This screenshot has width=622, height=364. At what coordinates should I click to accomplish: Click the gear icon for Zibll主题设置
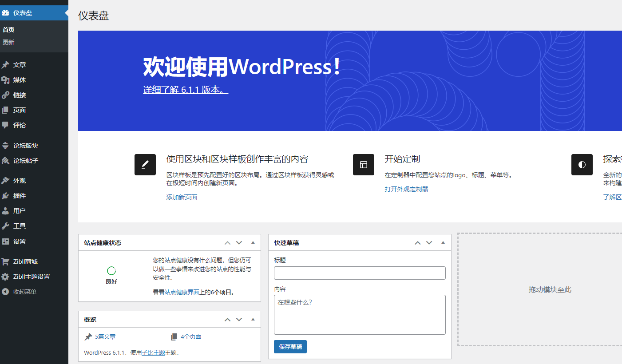coord(5,277)
